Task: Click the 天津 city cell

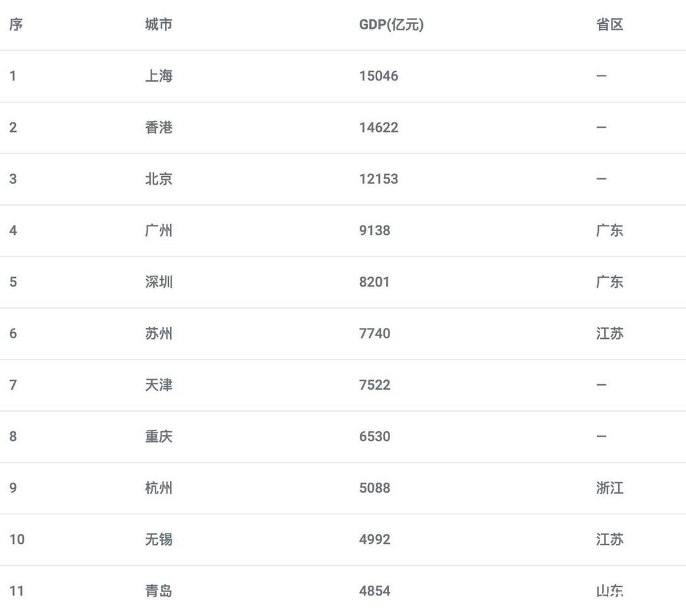Action: (158, 385)
